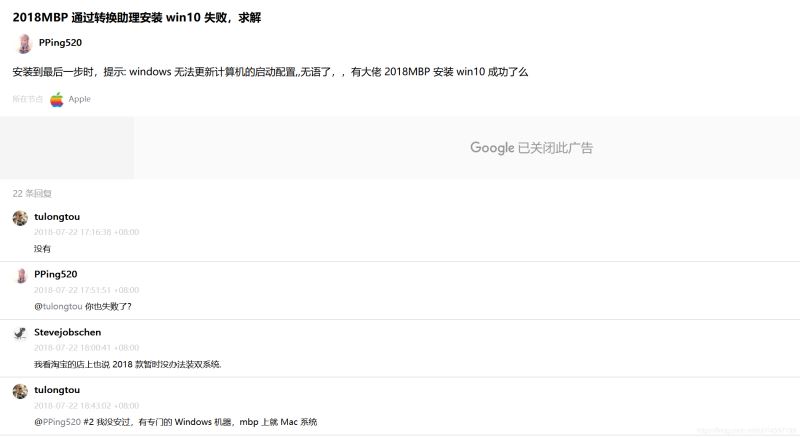Click the 22 条回复 reply count label
This screenshot has width=800, height=438.
[x=32, y=193]
